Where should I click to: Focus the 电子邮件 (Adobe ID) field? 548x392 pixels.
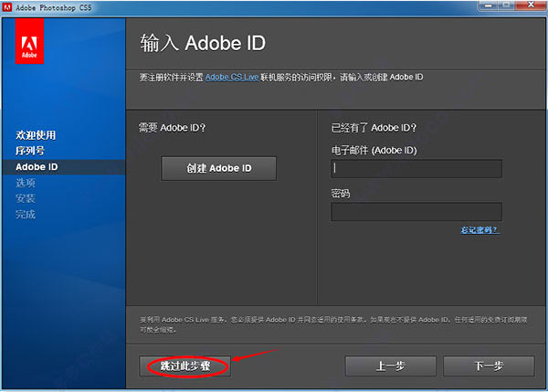[x=416, y=168]
